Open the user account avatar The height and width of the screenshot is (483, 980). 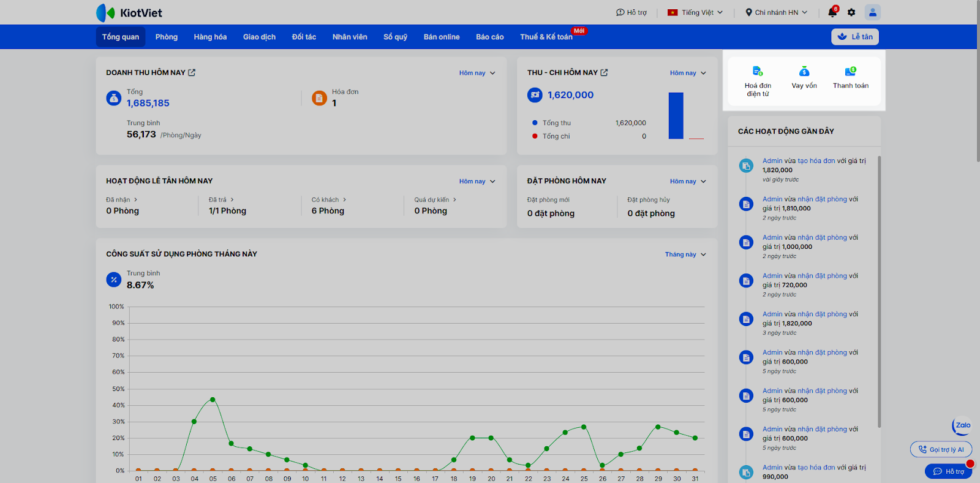point(873,12)
